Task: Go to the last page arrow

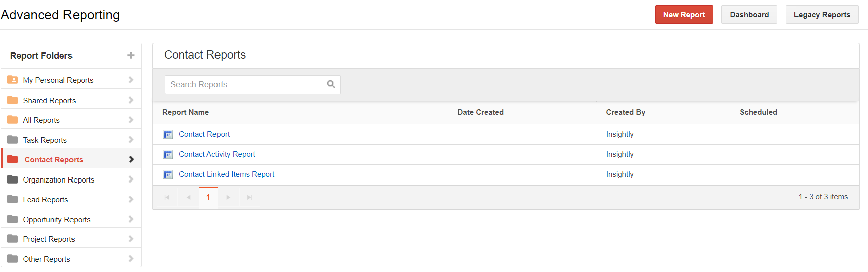Action: point(249,197)
